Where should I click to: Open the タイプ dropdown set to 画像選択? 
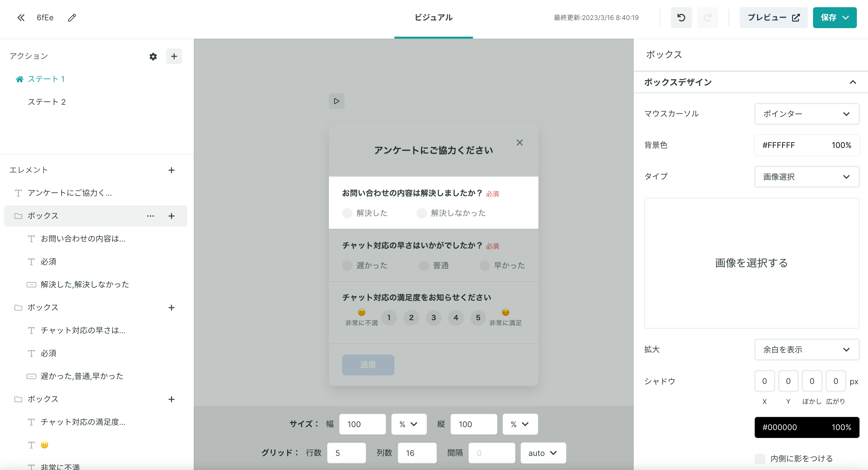(807, 177)
